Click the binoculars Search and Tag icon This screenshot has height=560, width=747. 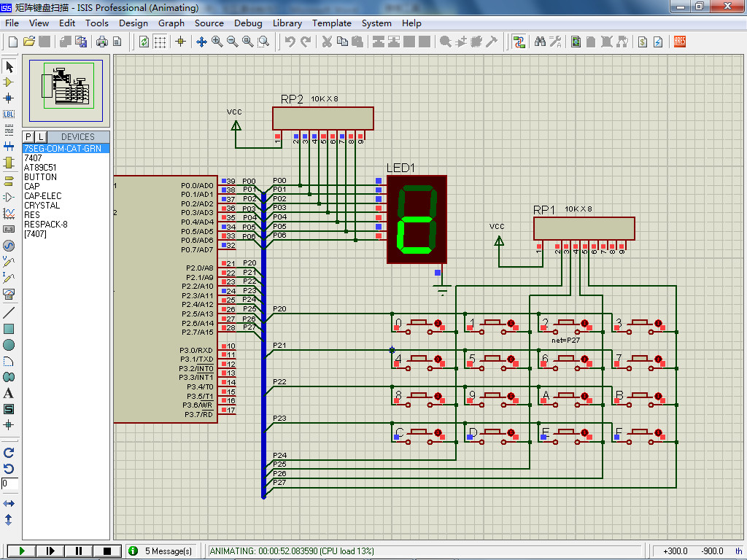pos(541,42)
